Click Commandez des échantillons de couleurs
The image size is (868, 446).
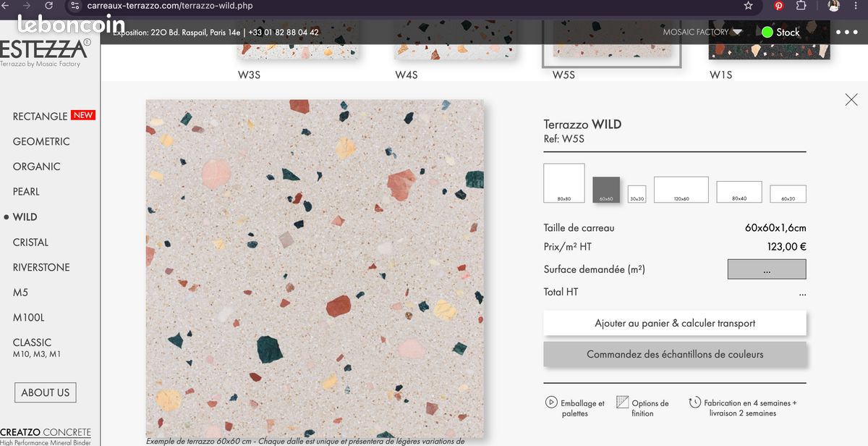click(x=675, y=355)
